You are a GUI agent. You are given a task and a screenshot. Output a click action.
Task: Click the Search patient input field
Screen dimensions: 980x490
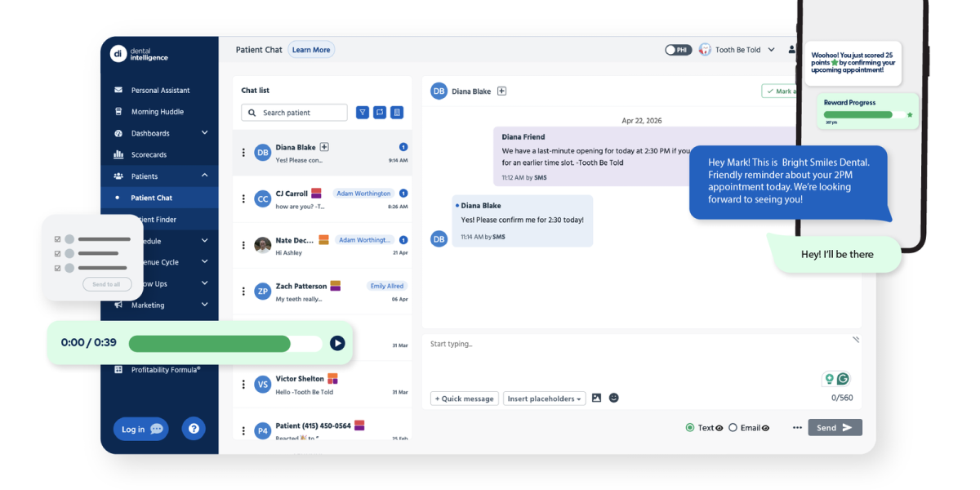pos(294,113)
